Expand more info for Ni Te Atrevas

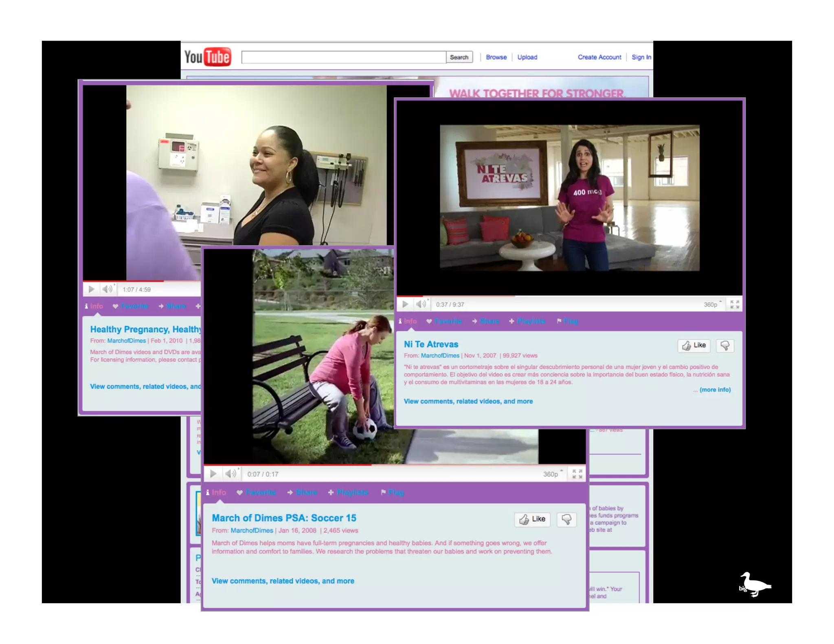(715, 390)
